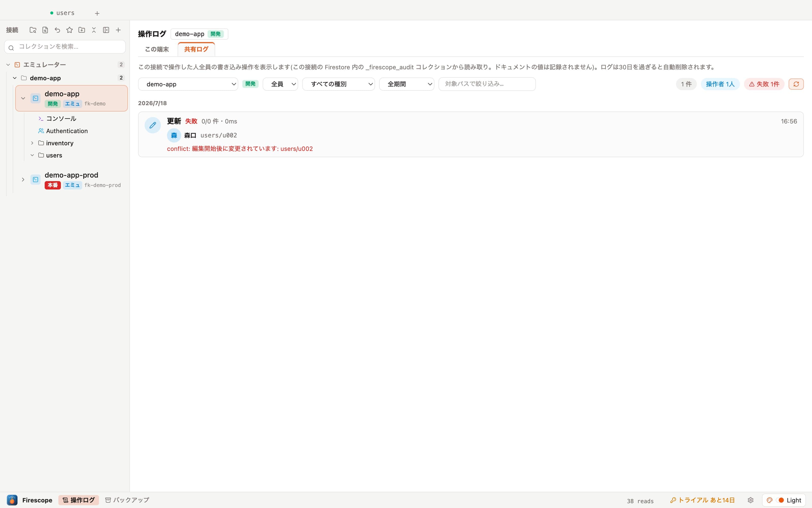The height and width of the screenshot is (508, 812).
Task: Click the demo-app connection database icon
Action: coord(35,98)
